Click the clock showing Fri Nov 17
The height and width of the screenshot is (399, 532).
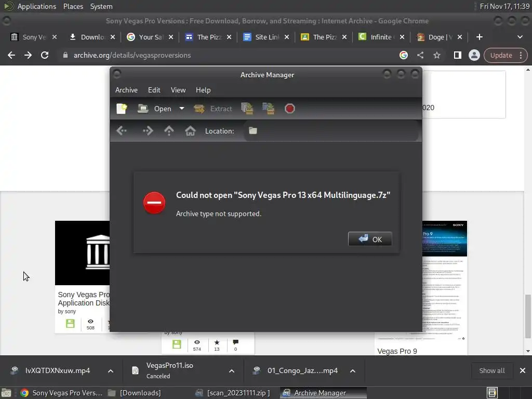(x=504, y=6)
